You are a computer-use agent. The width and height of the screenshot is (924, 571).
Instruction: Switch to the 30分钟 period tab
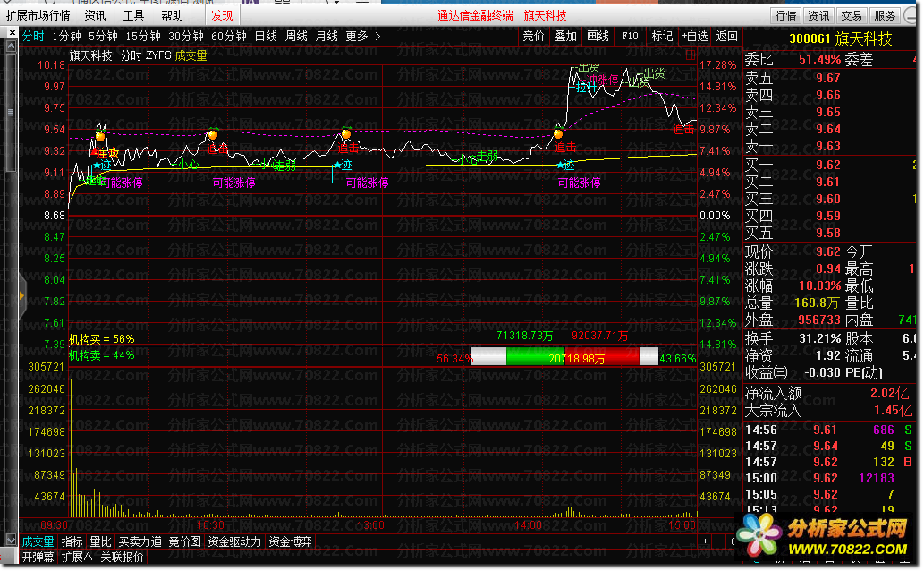click(x=186, y=37)
